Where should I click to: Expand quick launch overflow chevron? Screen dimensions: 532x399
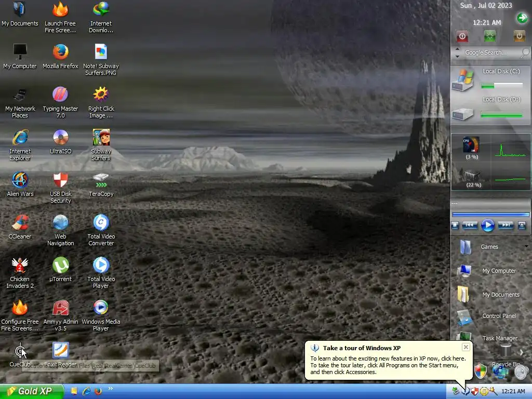pyautogui.click(x=110, y=389)
